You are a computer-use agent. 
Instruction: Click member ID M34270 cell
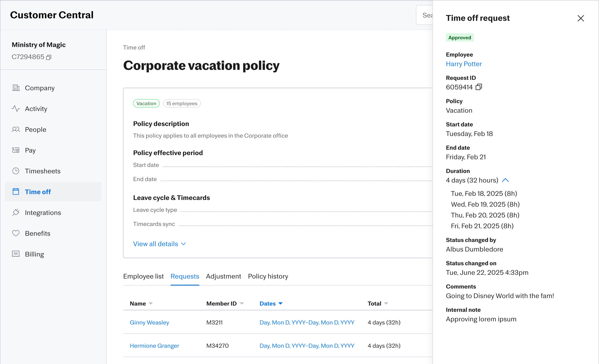(218, 346)
